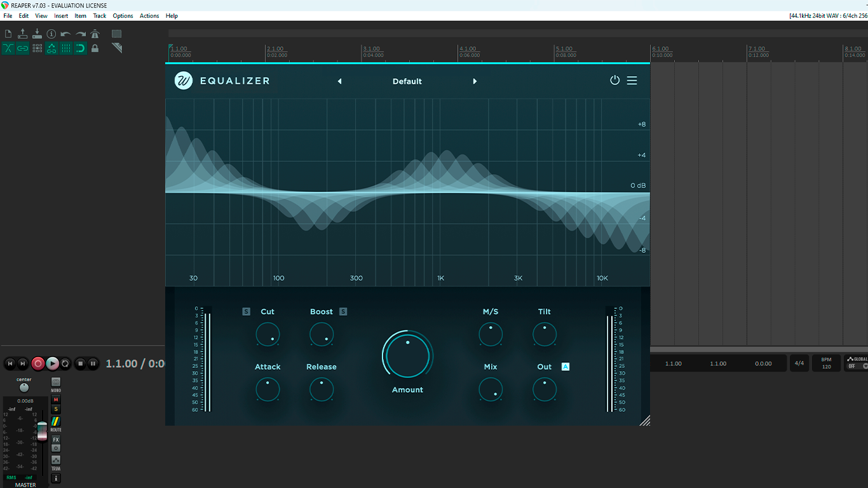Open the Track menu
Image resolution: width=868 pixels, height=488 pixels.
(100, 16)
